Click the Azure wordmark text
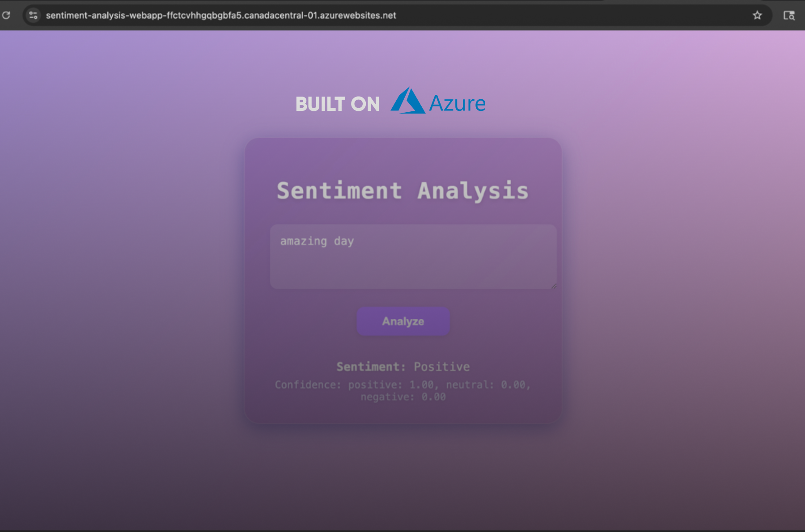Screen dimensions: 805x532 [x=457, y=103]
